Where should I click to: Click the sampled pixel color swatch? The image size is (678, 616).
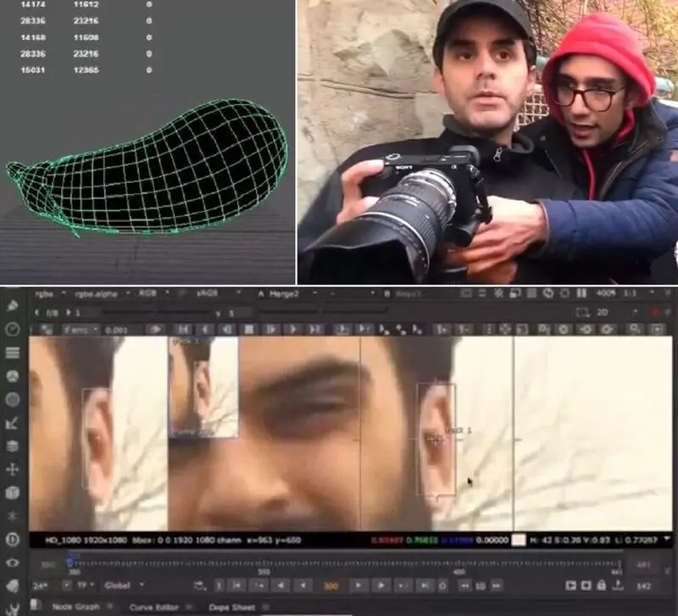coord(519,540)
